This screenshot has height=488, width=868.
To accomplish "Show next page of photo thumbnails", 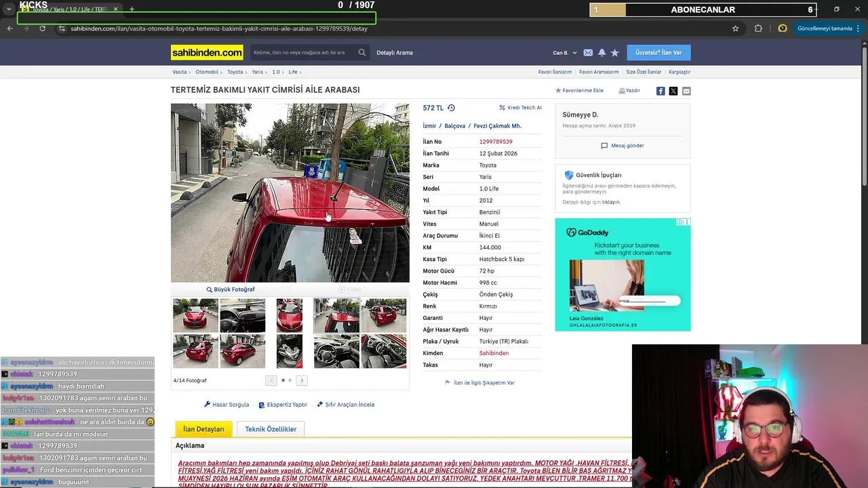I will [x=302, y=380].
